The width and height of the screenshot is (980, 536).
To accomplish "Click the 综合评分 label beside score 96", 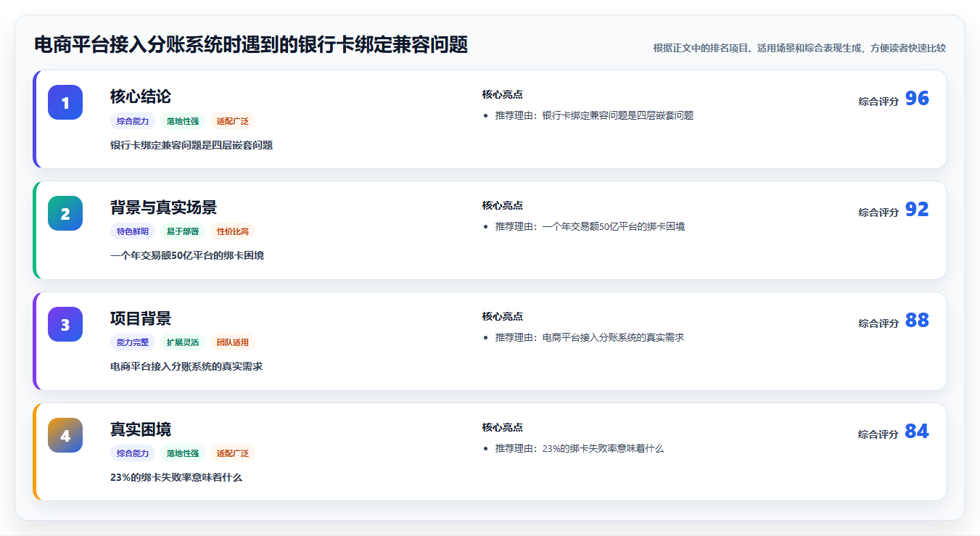I will pyautogui.click(x=878, y=102).
